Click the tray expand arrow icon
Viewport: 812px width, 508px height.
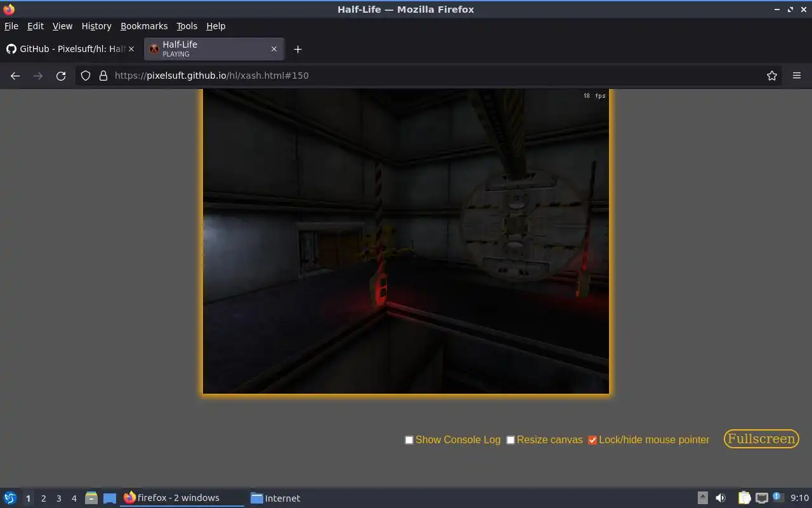[702, 498]
